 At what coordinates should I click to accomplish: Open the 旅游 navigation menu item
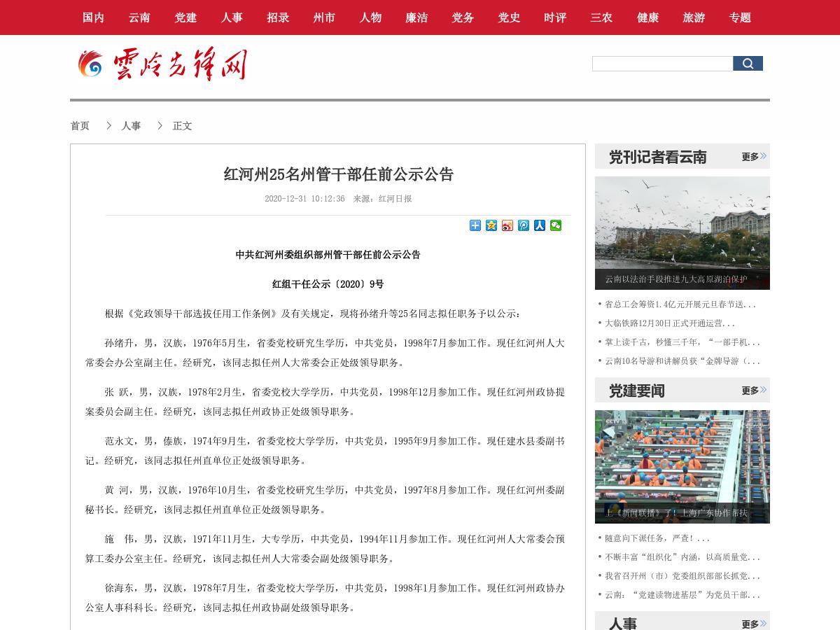tap(694, 17)
